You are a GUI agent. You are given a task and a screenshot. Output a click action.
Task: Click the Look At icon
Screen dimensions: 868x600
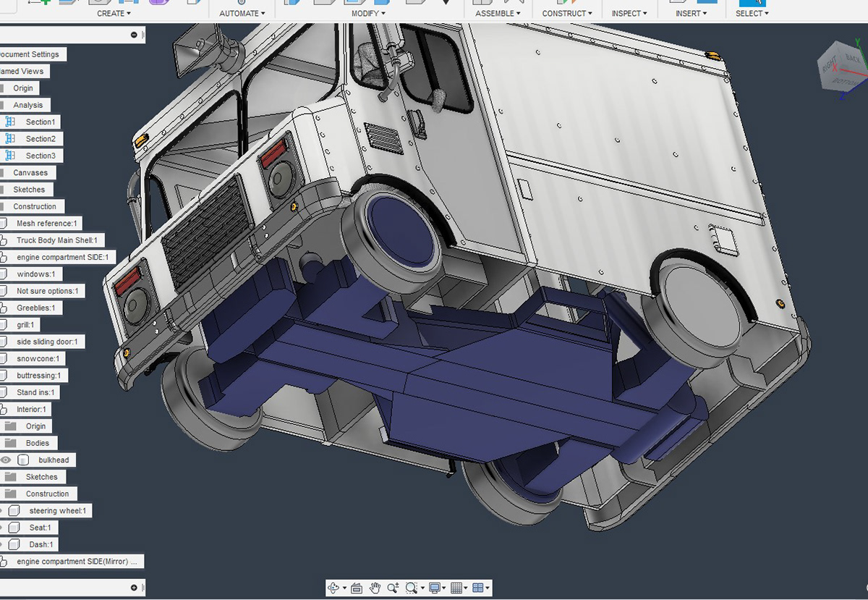[356, 588]
